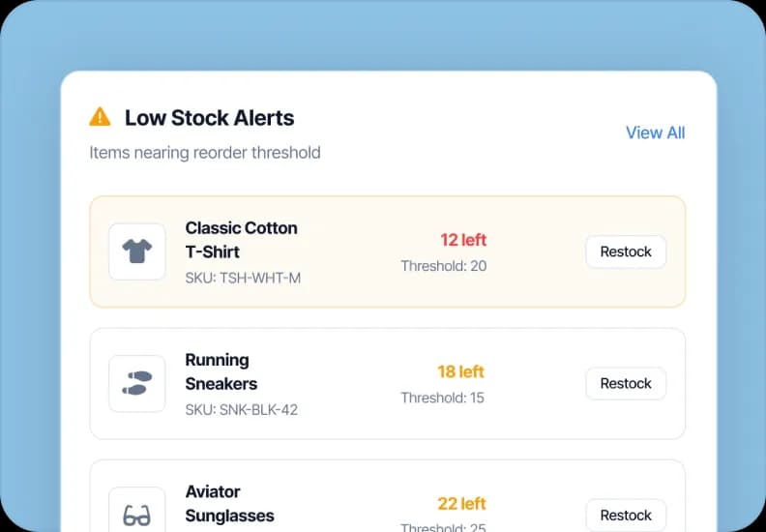Select the Classic Cotton T-Shirt product name
766x532 pixels.
click(241, 240)
